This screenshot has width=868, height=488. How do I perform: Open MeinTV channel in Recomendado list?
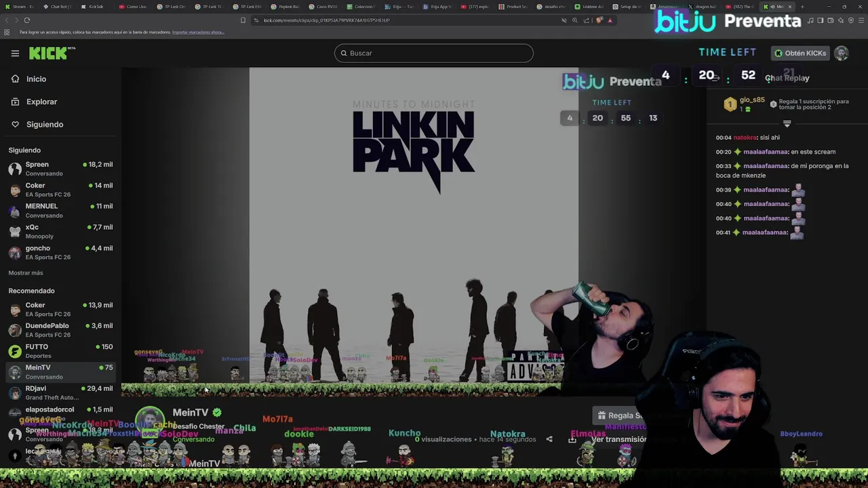coord(61,372)
